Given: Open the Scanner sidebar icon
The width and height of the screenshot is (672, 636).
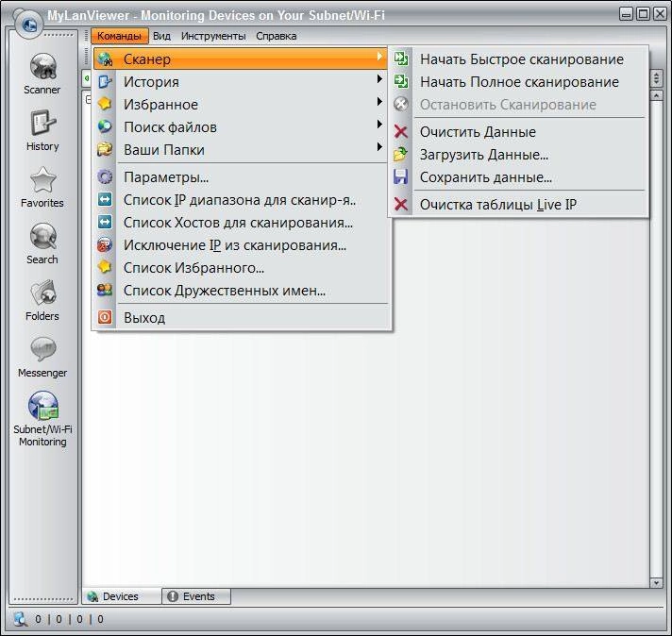Looking at the screenshot, I should 42,66.
